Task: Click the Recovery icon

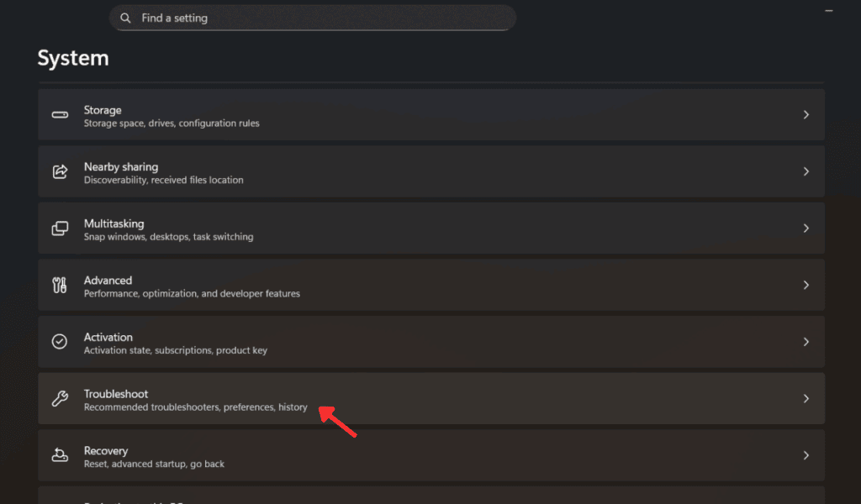Action: (60, 455)
